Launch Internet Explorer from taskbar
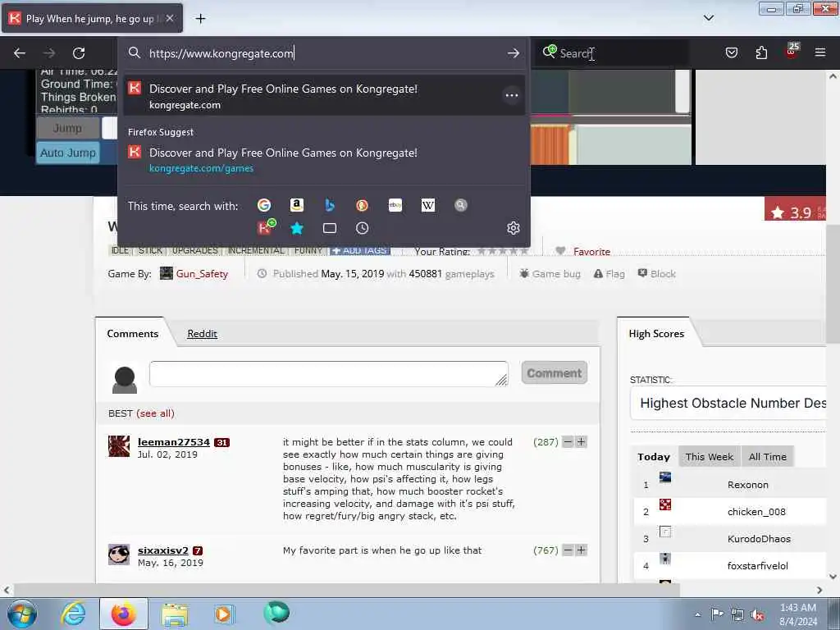This screenshot has height=630, width=840. tap(73, 614)
